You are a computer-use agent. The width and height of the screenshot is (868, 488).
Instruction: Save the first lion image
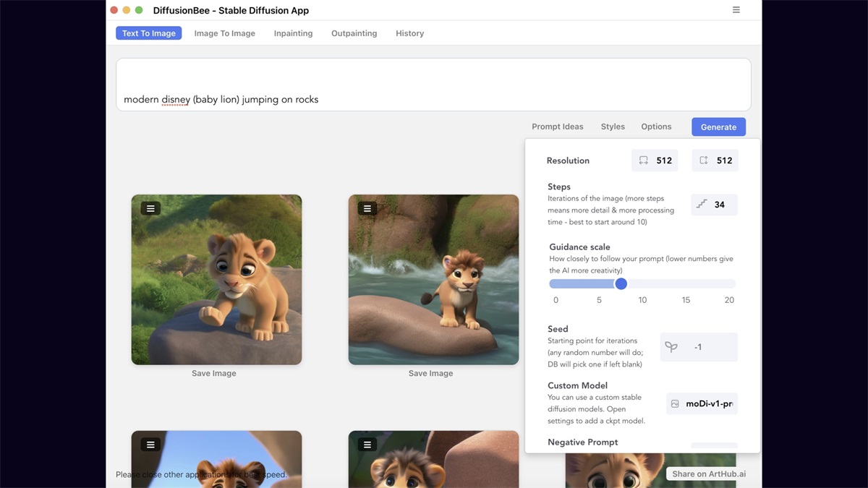[213, 373]
